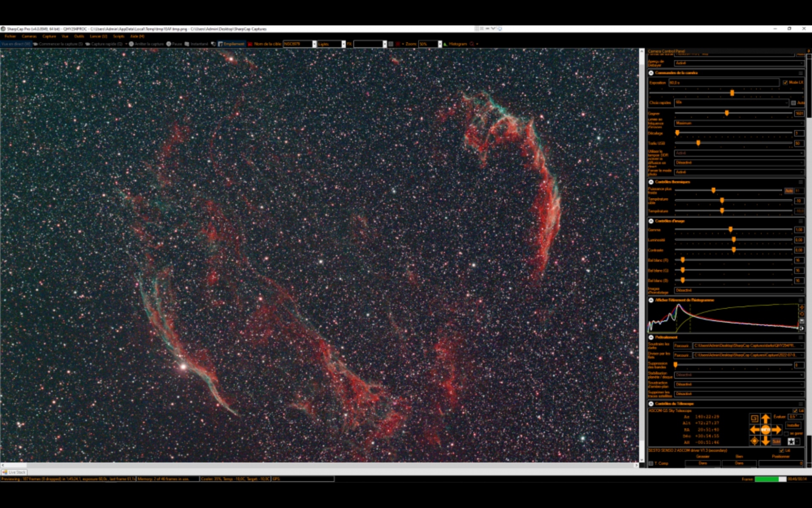Viewport: 812px width, 508px height.
Task: Click the Exposition value input field
Action: (x=723, y=83)
